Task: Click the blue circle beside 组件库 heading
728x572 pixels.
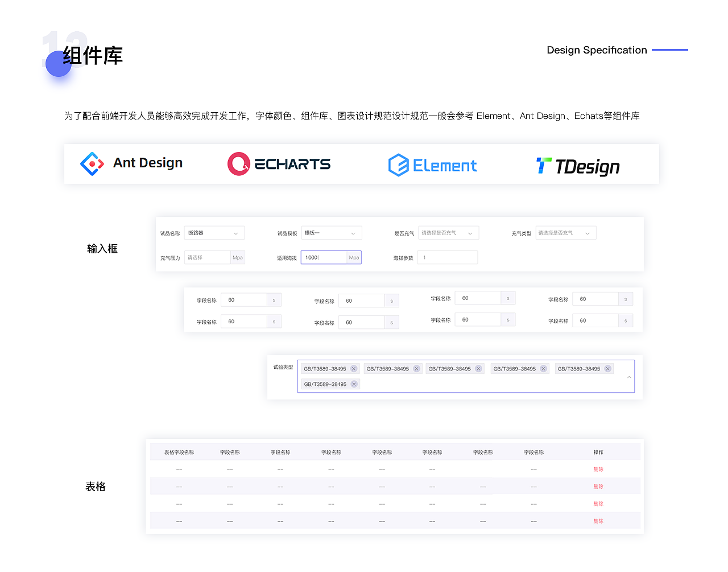Action: click(x=58, y=64)
